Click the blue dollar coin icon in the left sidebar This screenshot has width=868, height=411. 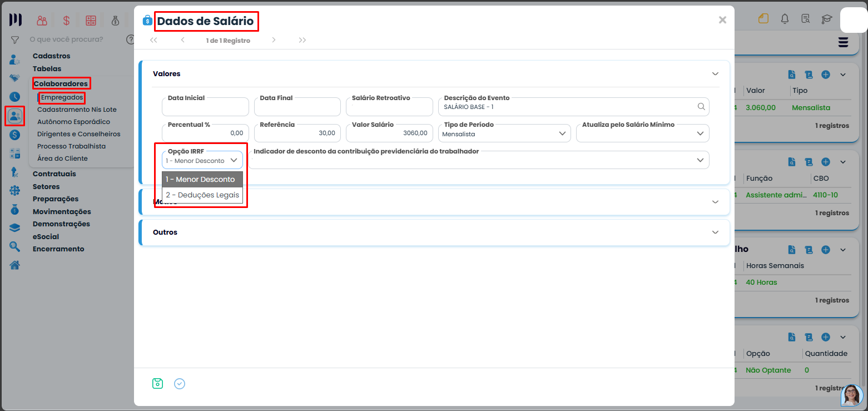click(x=15, y=135)
